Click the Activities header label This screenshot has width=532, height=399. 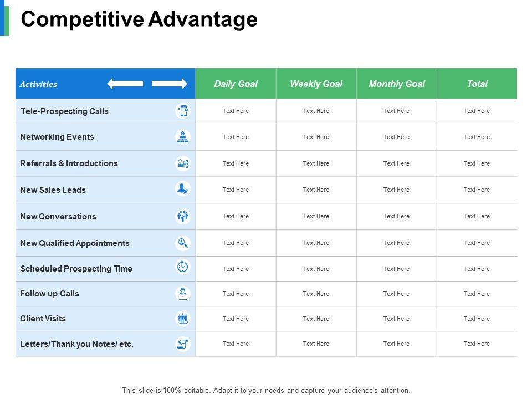[x=38, y=84]
